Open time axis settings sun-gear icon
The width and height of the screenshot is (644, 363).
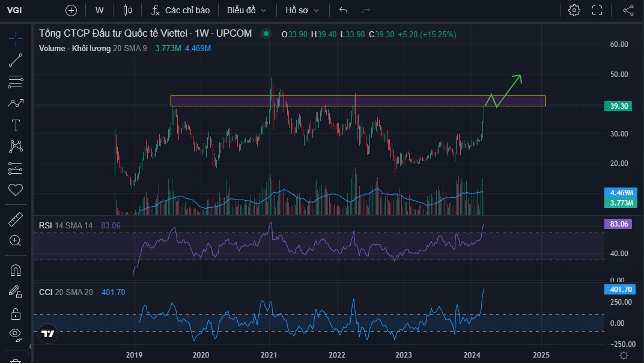pyautogui.click(x=624, y=355)
